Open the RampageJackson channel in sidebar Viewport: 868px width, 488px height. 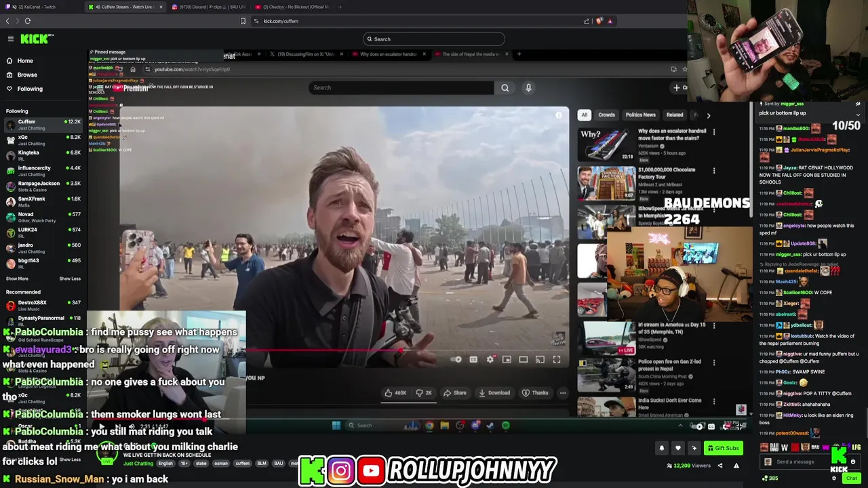point(43,186)
